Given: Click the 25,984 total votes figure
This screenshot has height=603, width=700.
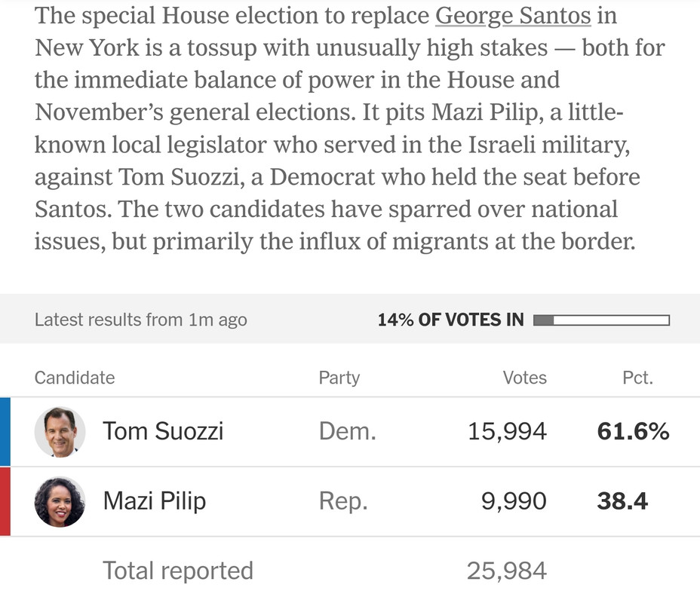Looking at the screenshot, I should [506, 571].
